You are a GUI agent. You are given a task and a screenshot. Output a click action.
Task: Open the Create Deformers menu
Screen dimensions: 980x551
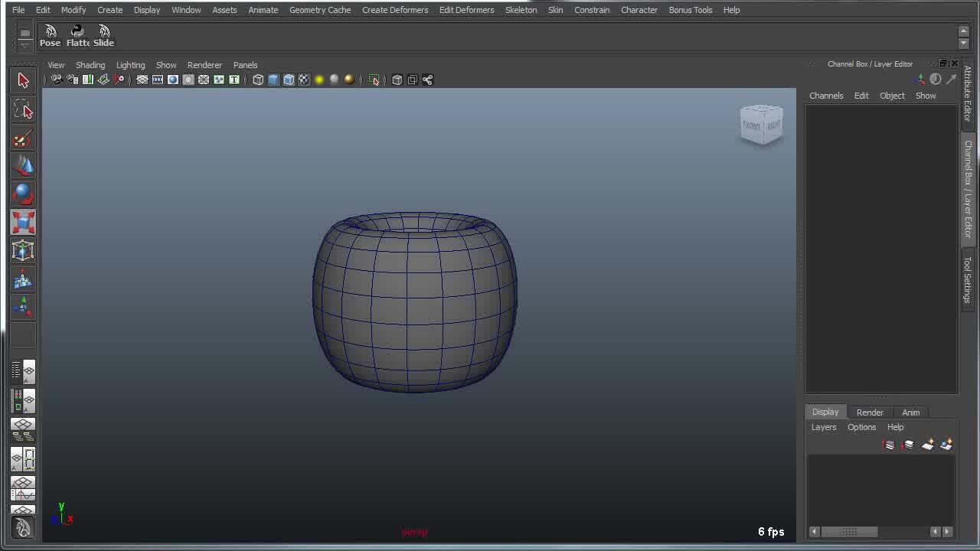(395, 10)
